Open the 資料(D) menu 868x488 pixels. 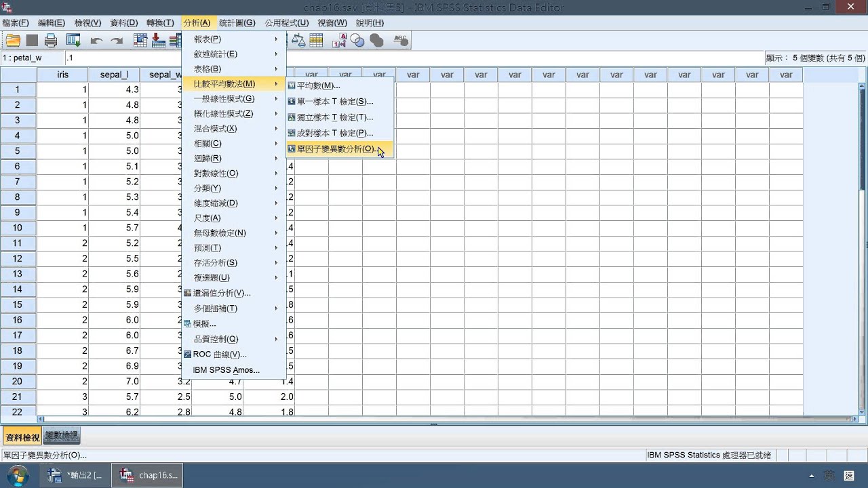click(123, 23)
